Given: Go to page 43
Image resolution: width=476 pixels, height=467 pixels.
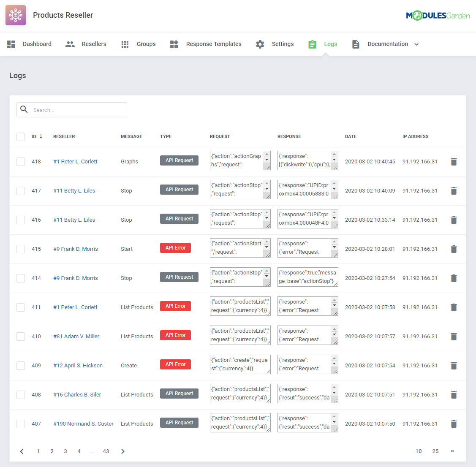Looking at the screenshot, I should (x=106, y=451).
